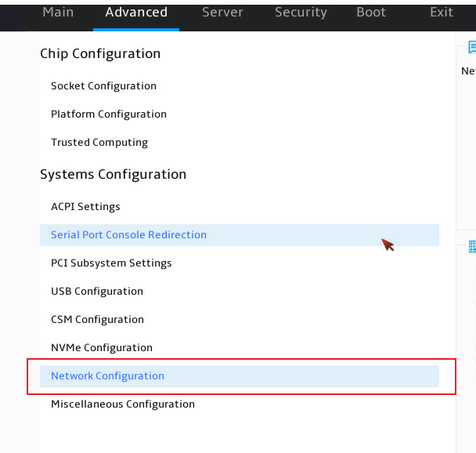Select the Exit tab

coord(442,13)
